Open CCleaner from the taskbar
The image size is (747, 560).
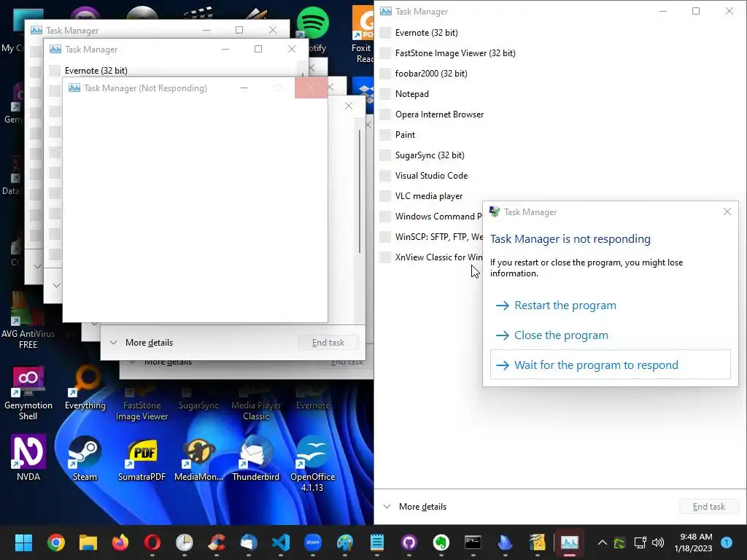tap(217, 542)
